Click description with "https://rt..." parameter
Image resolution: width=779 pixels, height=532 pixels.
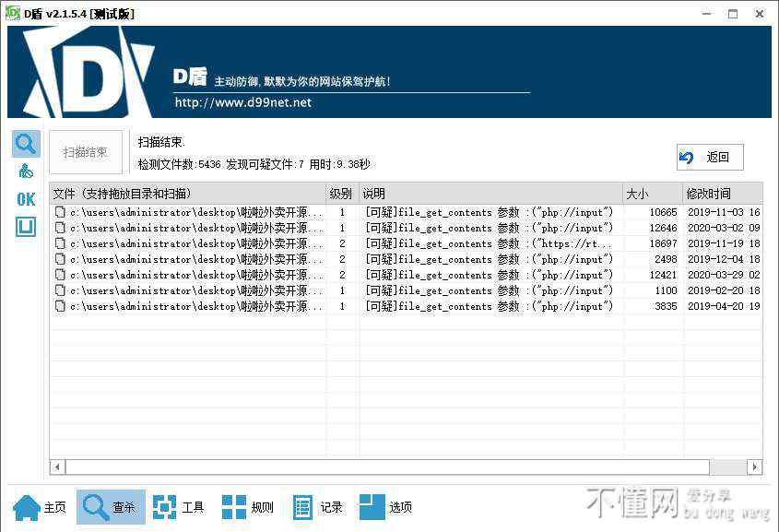(x=489, y=243)
